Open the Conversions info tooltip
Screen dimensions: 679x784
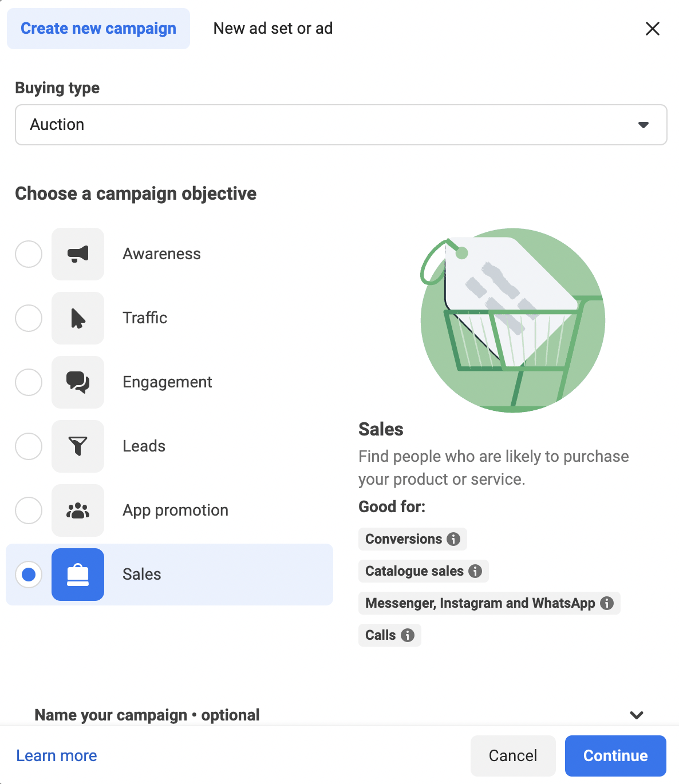[453, 538]
